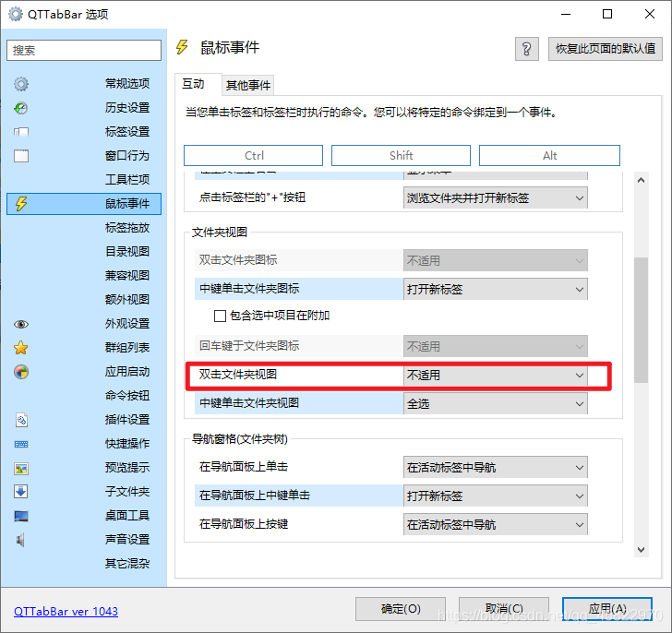Click the history icon beside 历史设置
The image size is (672, 633).
(21, 108)
